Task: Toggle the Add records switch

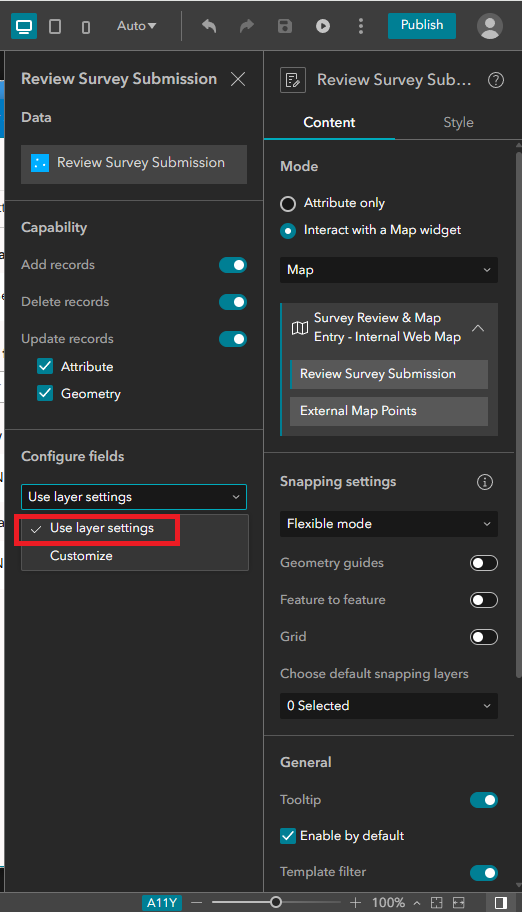Action: [x=233, y=265]
